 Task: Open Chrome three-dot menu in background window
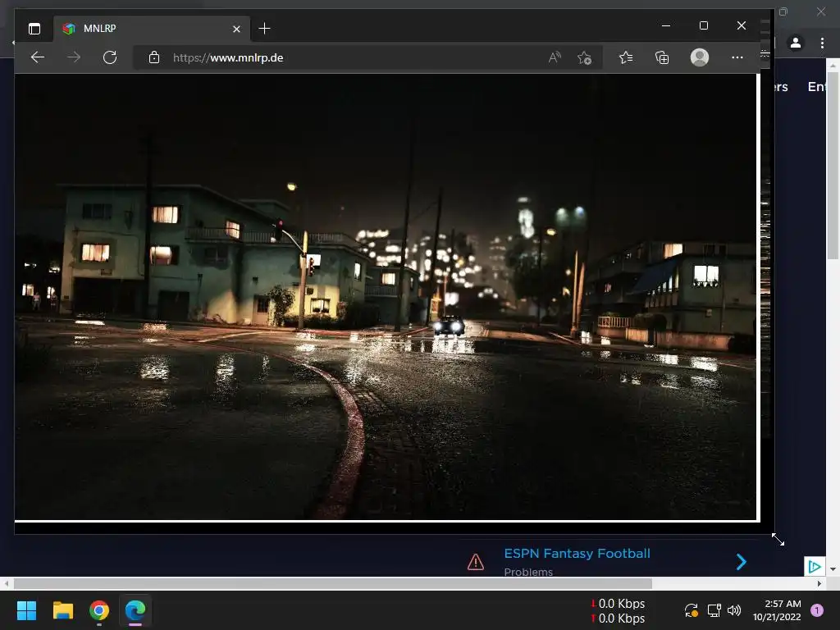[x=822, y=43]
